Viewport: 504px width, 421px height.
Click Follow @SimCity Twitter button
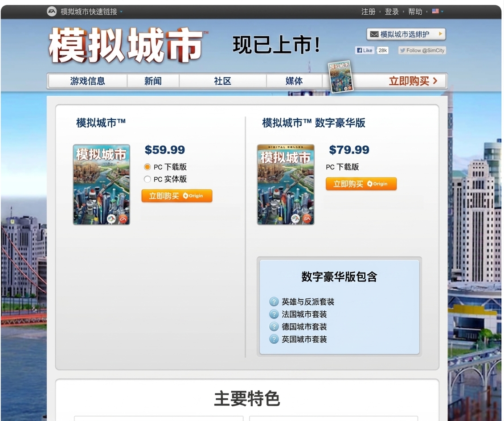point(422,50)
